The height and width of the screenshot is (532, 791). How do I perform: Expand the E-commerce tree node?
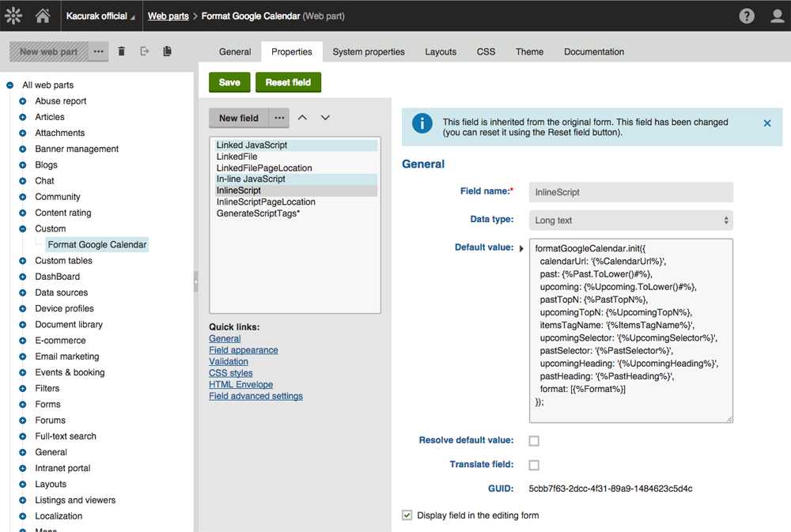point(23,341)
